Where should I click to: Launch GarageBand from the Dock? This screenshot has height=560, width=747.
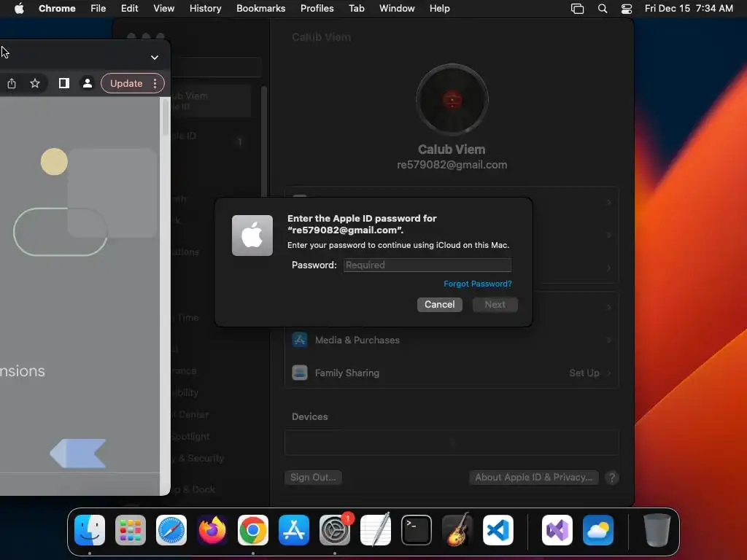tap(457, 530)
